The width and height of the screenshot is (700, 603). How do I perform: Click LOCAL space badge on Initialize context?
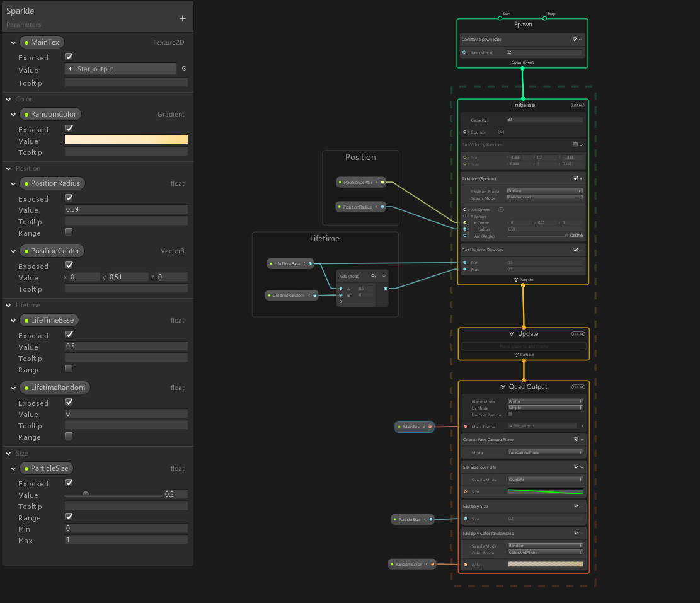(x=578, y=105)
